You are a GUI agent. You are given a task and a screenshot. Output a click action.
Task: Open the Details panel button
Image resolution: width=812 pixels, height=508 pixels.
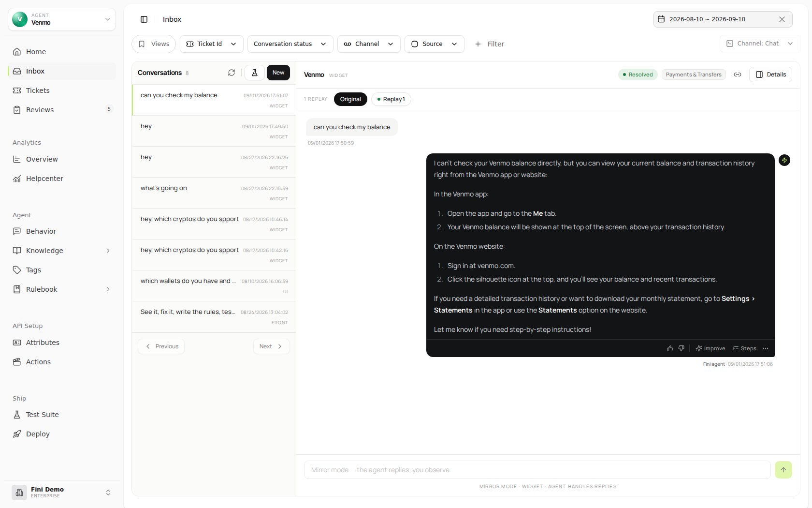click(770, 75)
